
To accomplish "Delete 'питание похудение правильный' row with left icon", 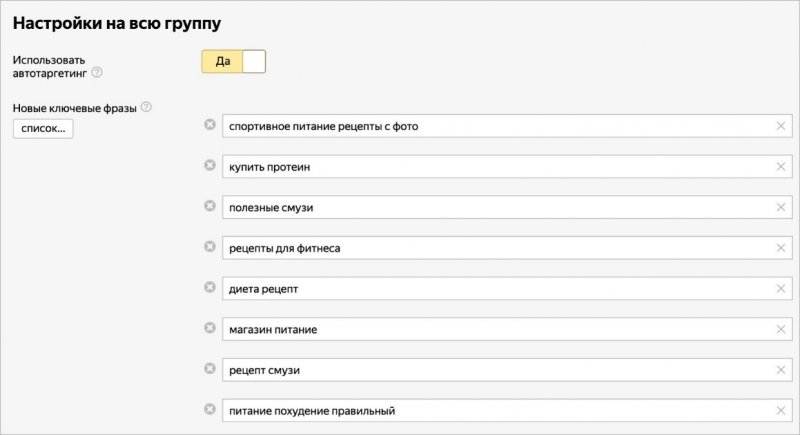I will click(210, 409).
